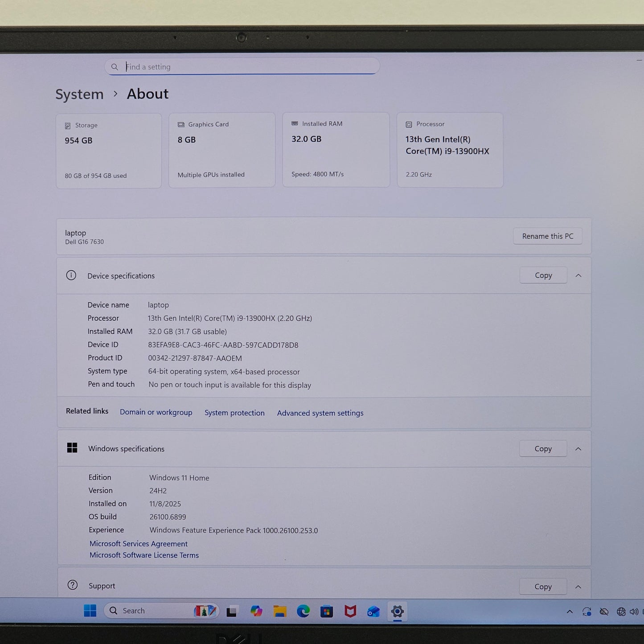
Task: Open the Microsoft Software License Terms link
Action: point(144,555)
